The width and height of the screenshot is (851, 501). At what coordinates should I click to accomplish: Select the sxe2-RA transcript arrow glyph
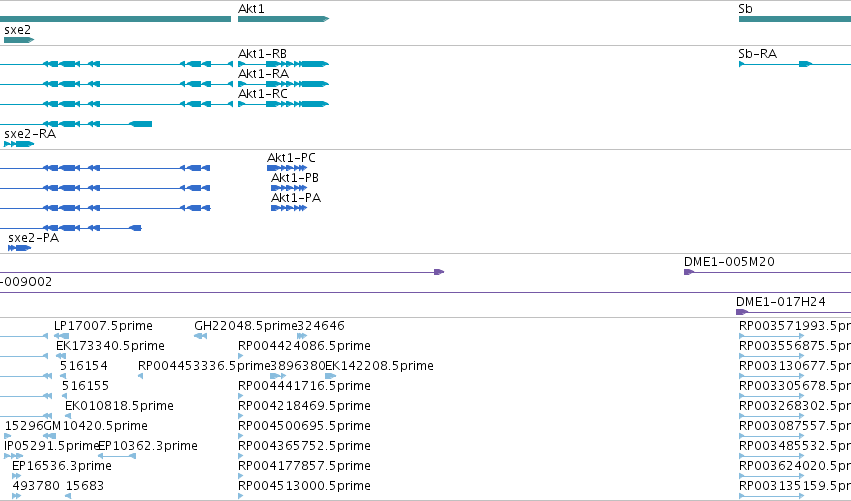click(19, 144)
